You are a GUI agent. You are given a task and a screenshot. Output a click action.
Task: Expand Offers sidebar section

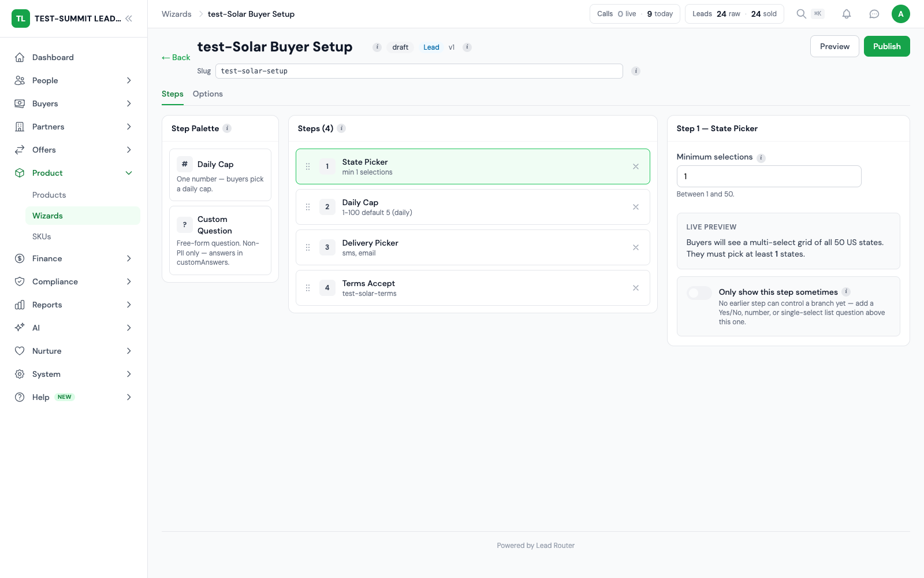pyautogui.click(x=74, y=150)
